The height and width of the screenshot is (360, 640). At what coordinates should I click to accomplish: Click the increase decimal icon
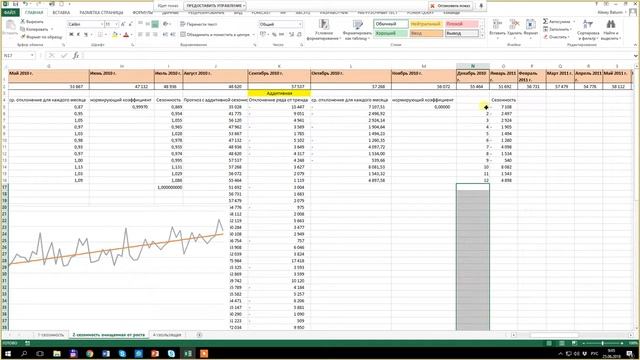pyautogui.click(x=291, y=35)
